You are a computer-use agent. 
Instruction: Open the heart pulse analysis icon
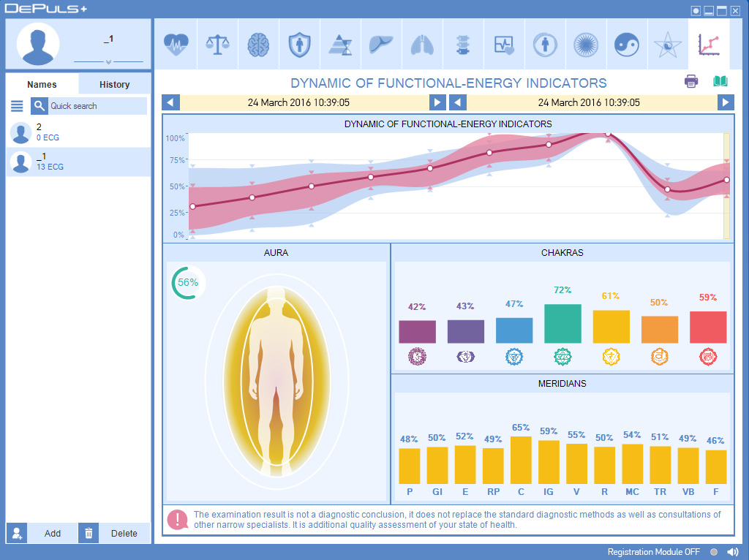pyautogui.click(x=176, y=45)
